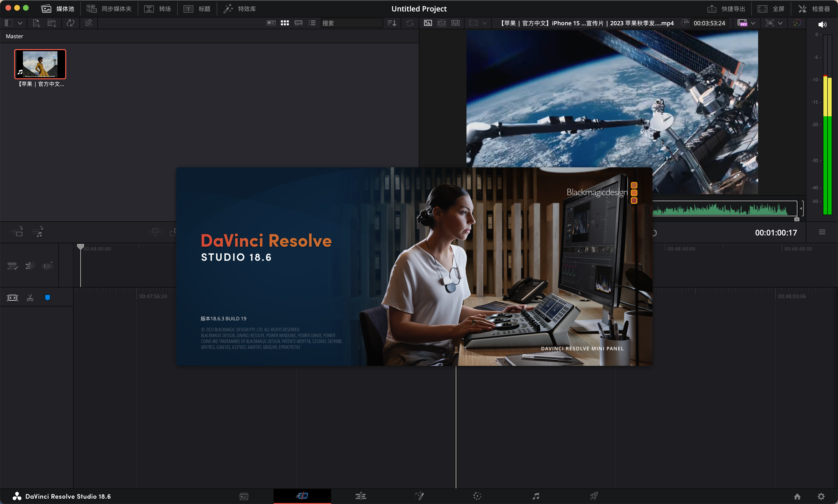This screenshot has width=838, height=504.
Task: Open the 转场 transitions panel
Action: (157, 9)
